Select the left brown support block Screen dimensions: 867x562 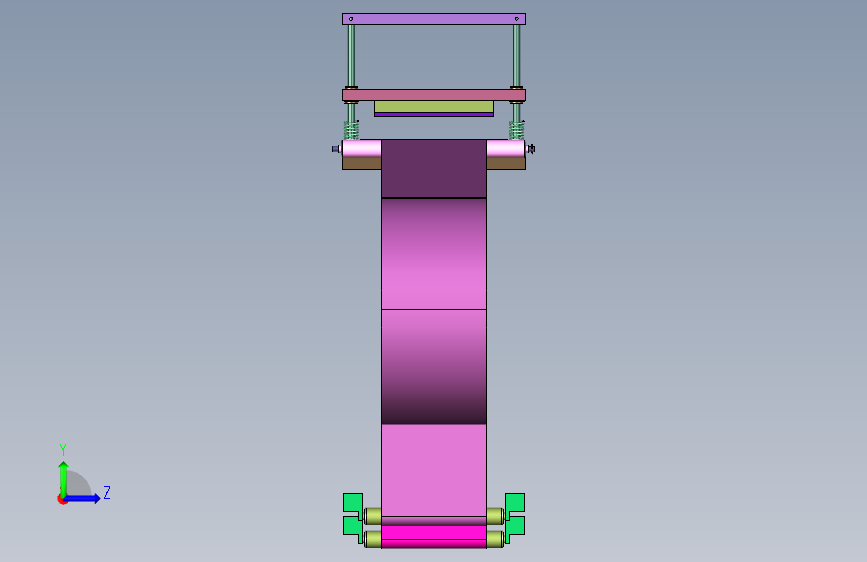pos(362,164)
